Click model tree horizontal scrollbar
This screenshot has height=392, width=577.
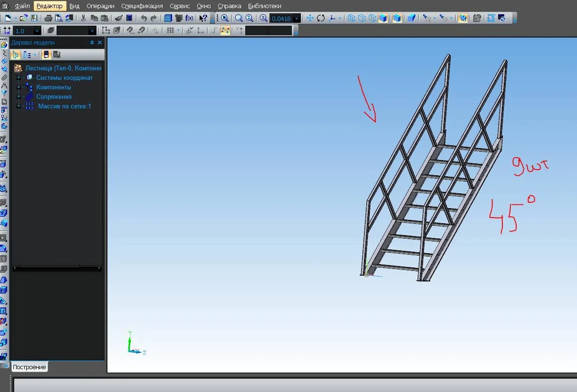[x=57, y=268]
